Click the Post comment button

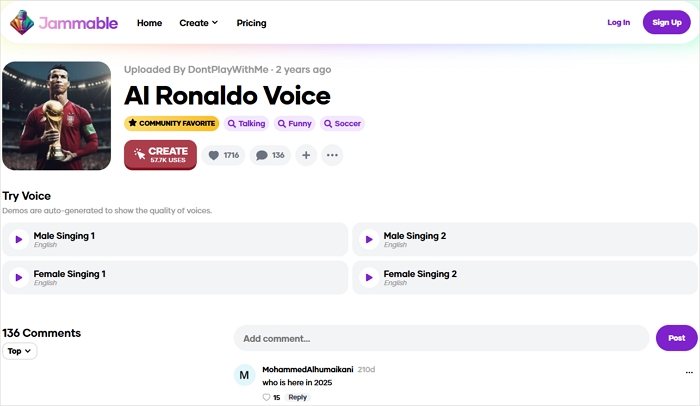(676, 338)
